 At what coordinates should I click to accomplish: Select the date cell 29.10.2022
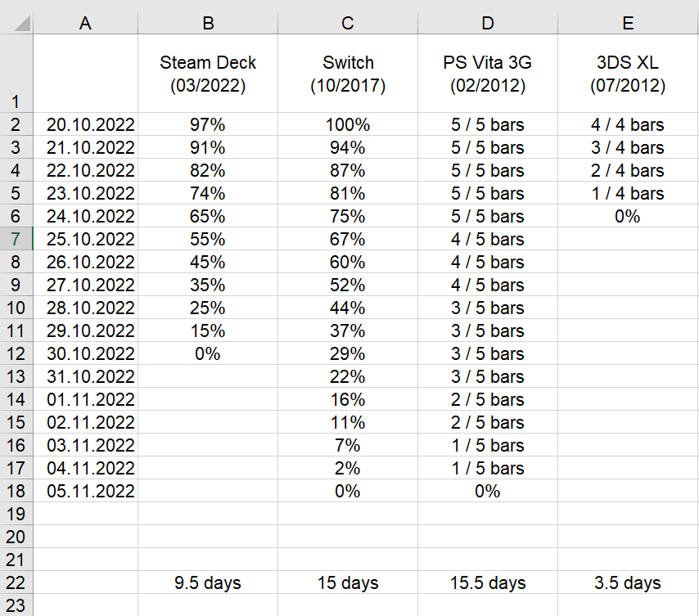tap(86, 330)
